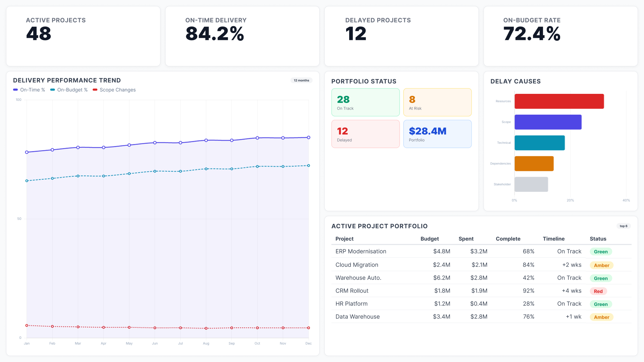Click the January On-Time % data point
The image size is (644, 362).
27,152
